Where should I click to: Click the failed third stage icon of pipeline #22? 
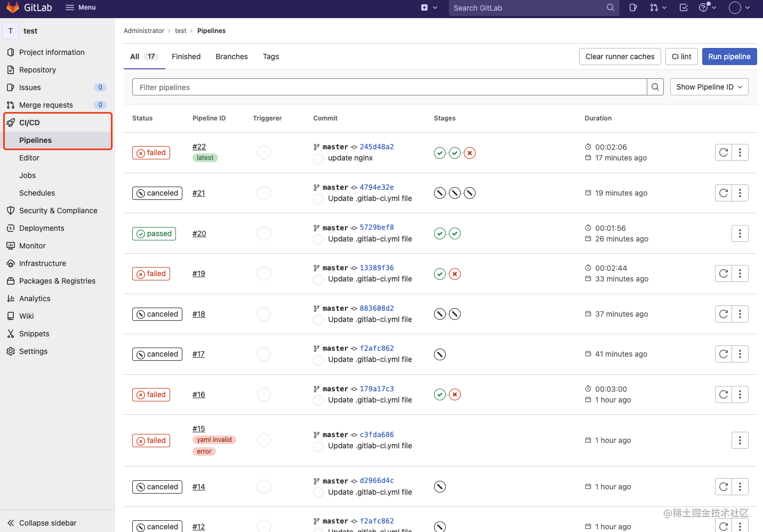click(x=470, y=153)
